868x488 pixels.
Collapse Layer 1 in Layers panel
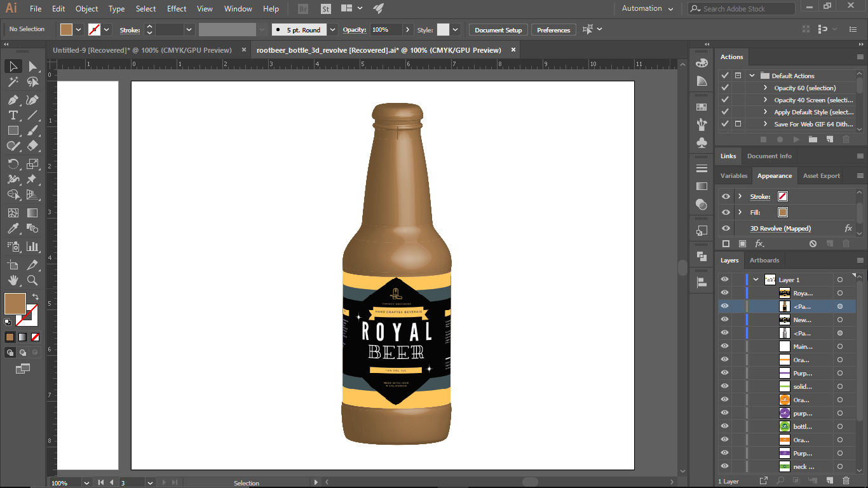[x=756, y=280]
